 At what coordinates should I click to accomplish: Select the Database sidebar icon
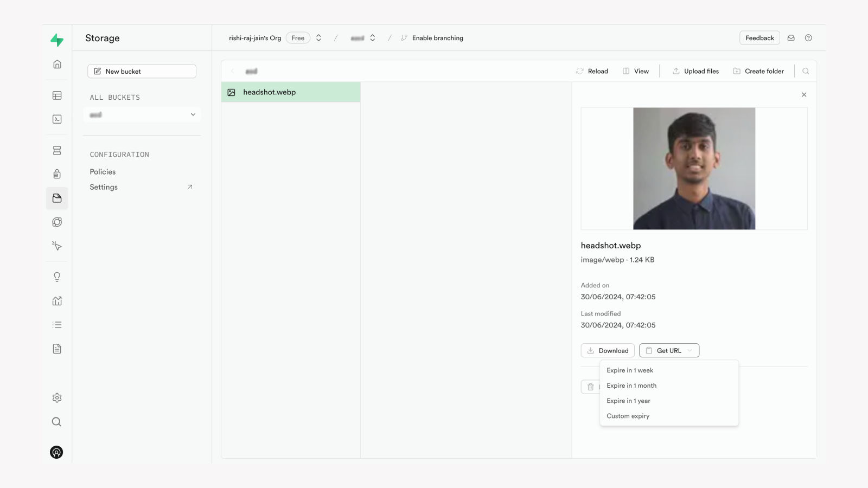pos(56,150)
